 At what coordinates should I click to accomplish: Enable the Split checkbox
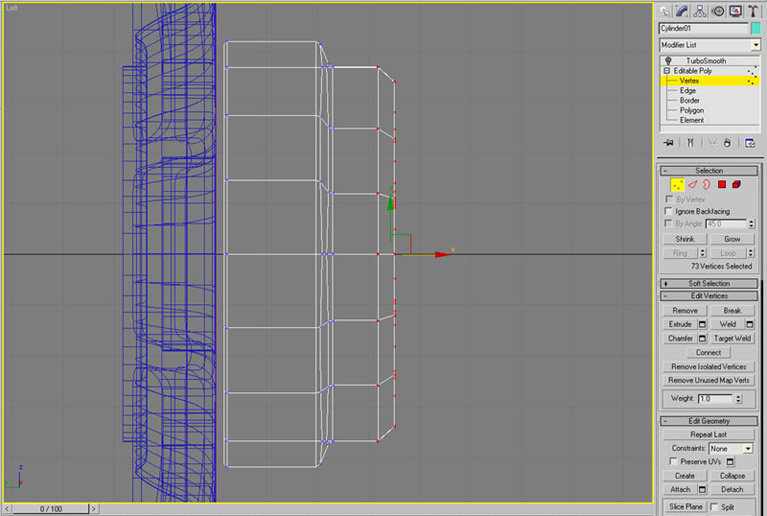(x=712, y=507)
